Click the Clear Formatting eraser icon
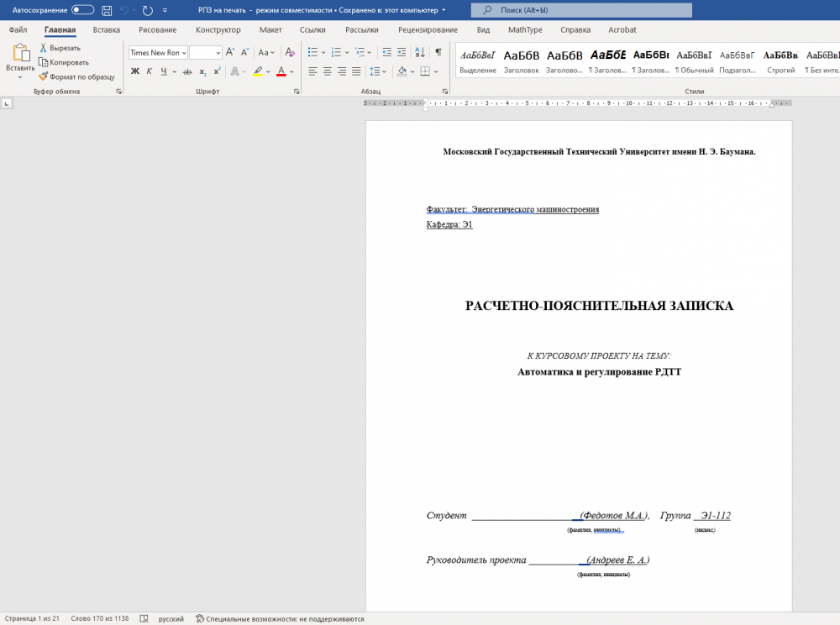Image resolution: width=840 pixels, height=625 pixels. click(290, 52)
